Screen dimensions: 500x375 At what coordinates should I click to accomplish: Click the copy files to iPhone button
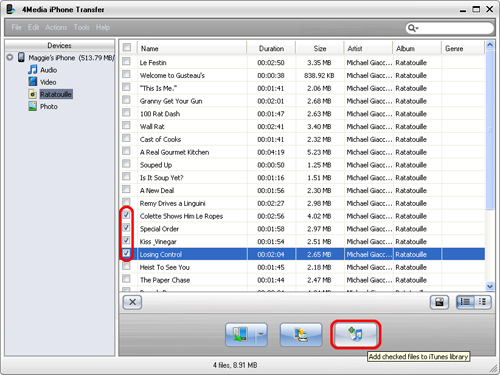point(241,334)
